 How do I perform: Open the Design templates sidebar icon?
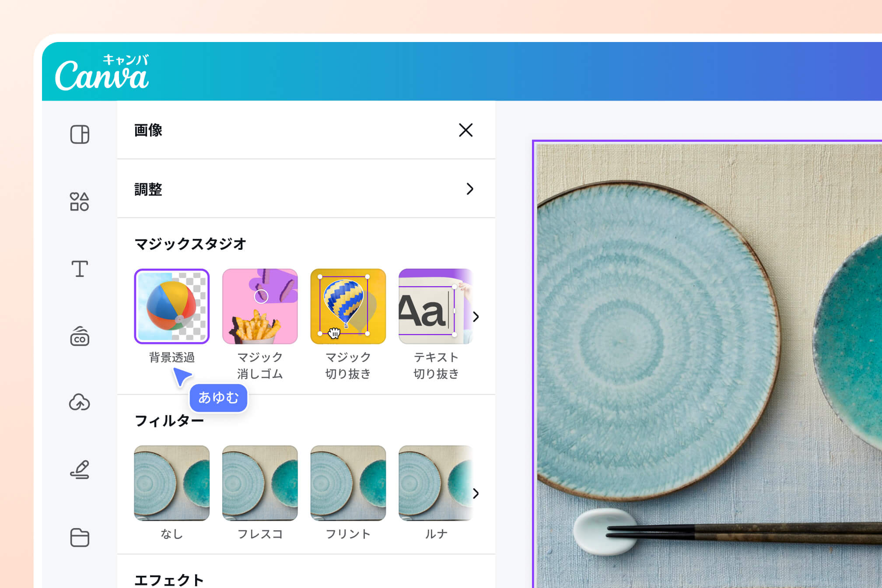tap(80, 134)
